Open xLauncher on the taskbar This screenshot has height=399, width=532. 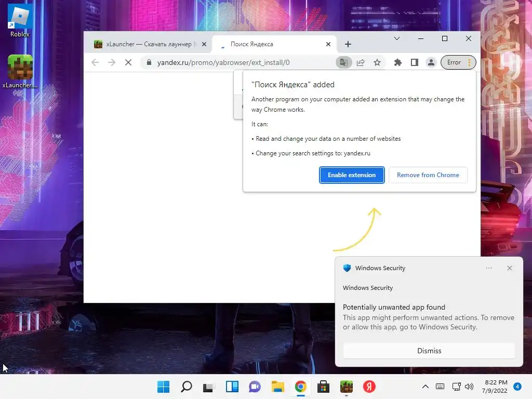click(347, 387)
